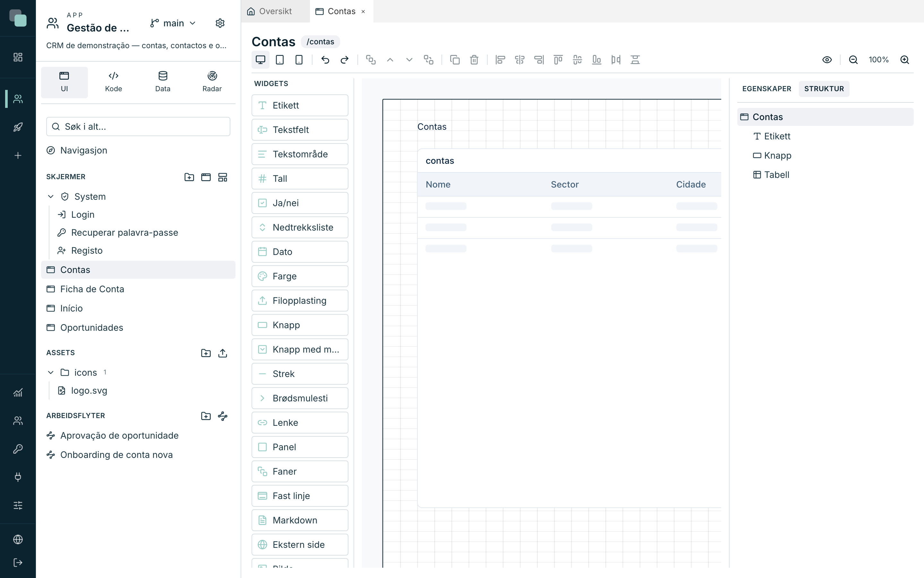Switch to mobile phone viewport icon
The width and height of the screenshot is (924, 578).
pyautogui.click(x=299, y=60)
